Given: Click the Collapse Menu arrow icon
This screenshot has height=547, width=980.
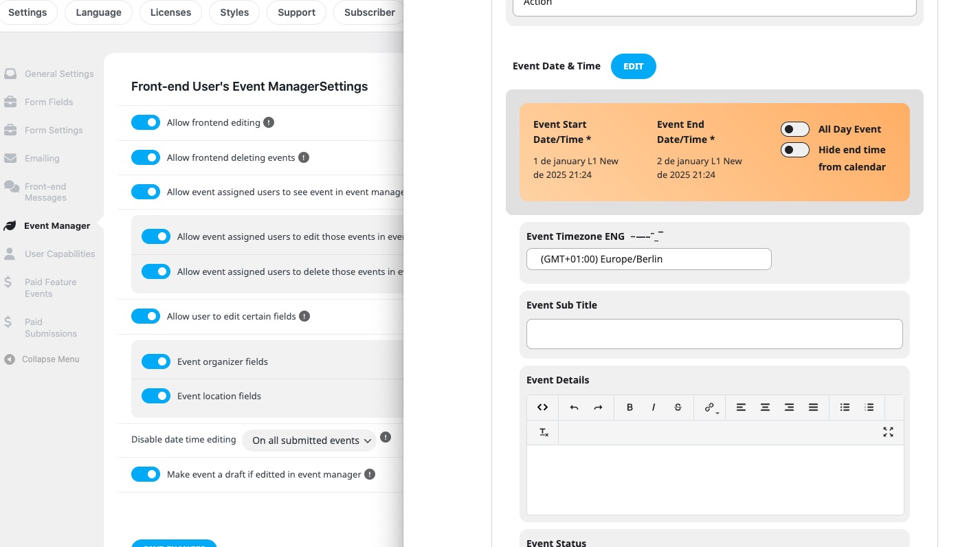Looking at the screenshot, I should (10, 359).
